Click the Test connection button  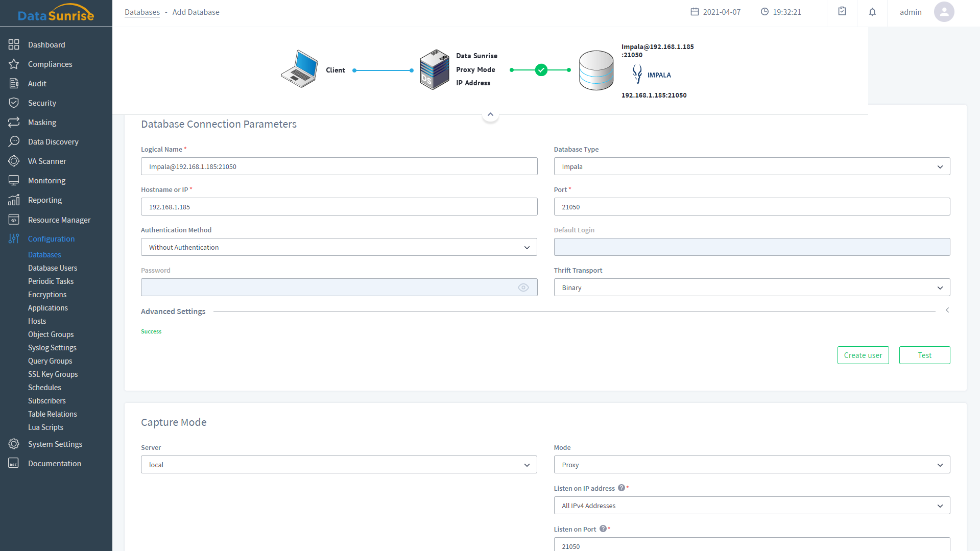pos(924,355)
